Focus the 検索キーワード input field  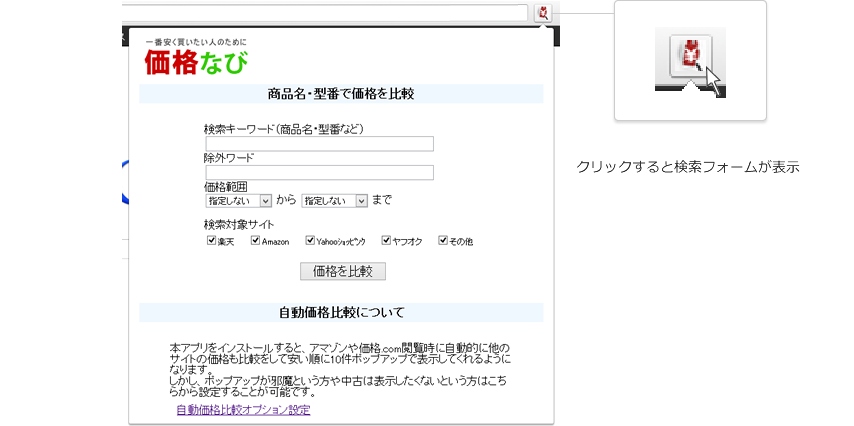click(x=320, y=144)
